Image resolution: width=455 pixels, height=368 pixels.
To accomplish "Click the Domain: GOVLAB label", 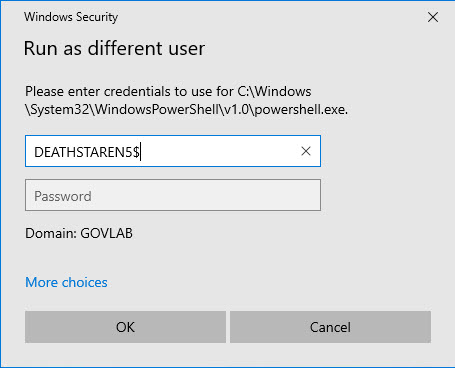I will tap(79, 233).
